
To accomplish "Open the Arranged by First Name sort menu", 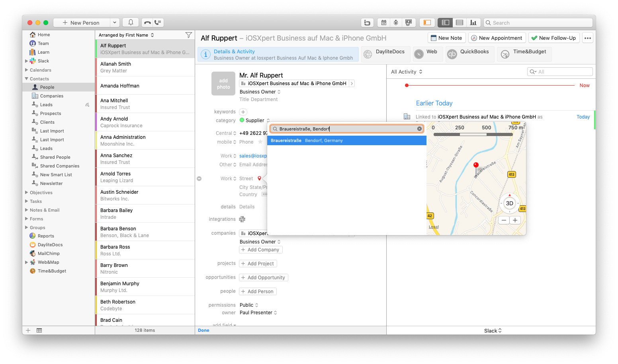I will click(x=126, y=35).
